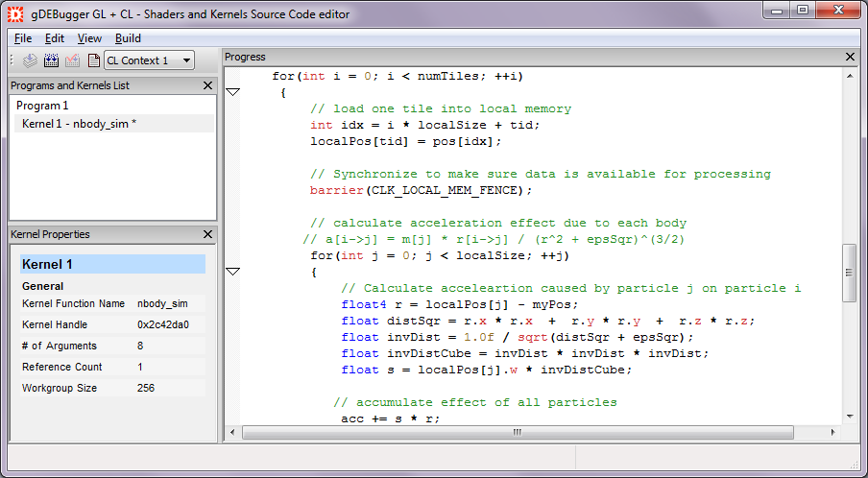868x478 pixels.
Task: Collapse the outer for-loop fold marker
Action: (231, 92)
